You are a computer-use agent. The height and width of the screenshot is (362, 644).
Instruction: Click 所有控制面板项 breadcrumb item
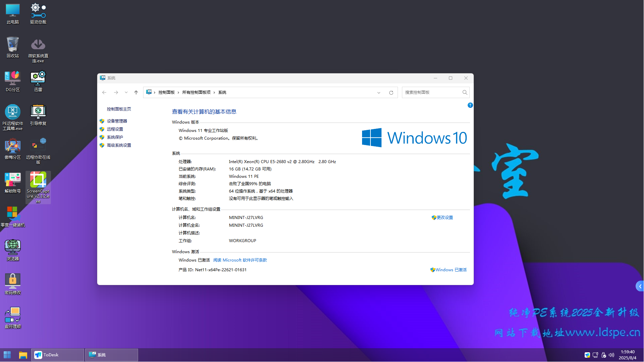pyautogui.click(x=196, y=92)
